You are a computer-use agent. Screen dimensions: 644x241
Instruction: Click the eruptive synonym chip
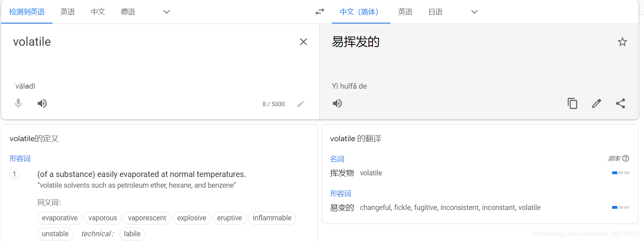[x=229, y=218]
